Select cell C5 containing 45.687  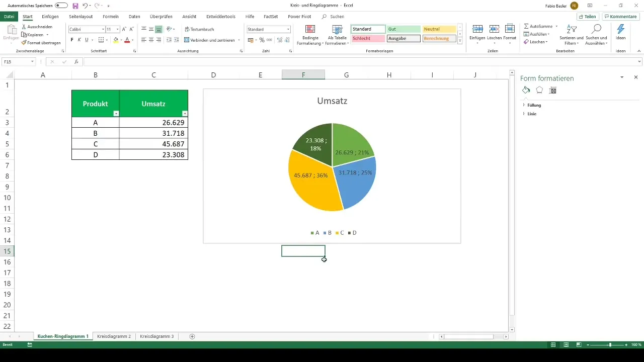click(153, 144)
